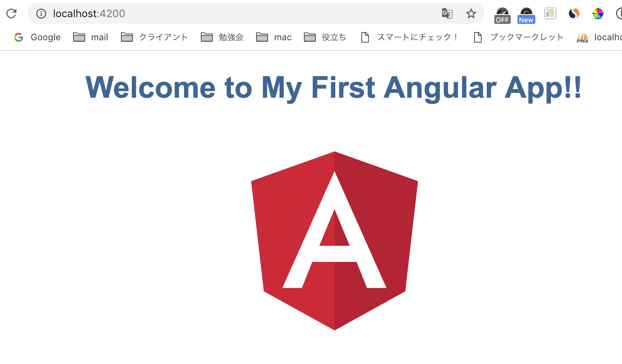The width and height of the screenshot is (622, 364).
Task: Open the ブックマークレット bookmark
Action: pos(518,37)
